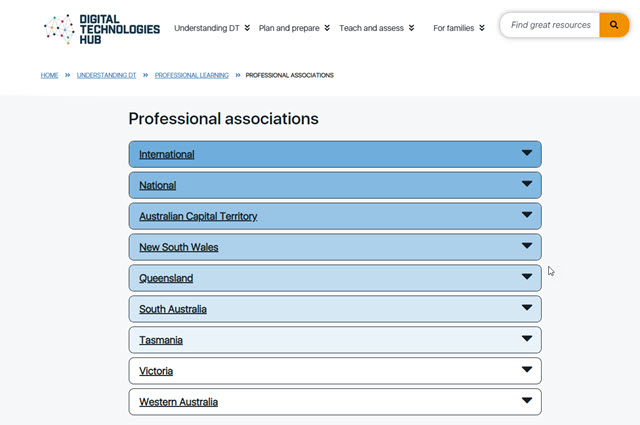Viewport: 640px width, 425px height.
Task: Open the Digital Technologies Hub logo
Action: click(x=102, y=29)
